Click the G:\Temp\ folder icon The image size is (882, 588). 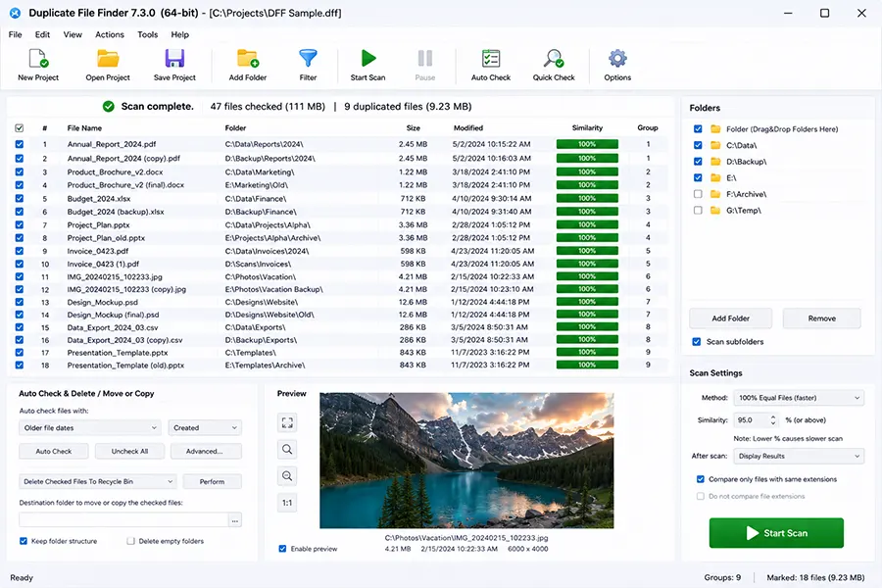[x=715, y=211]
